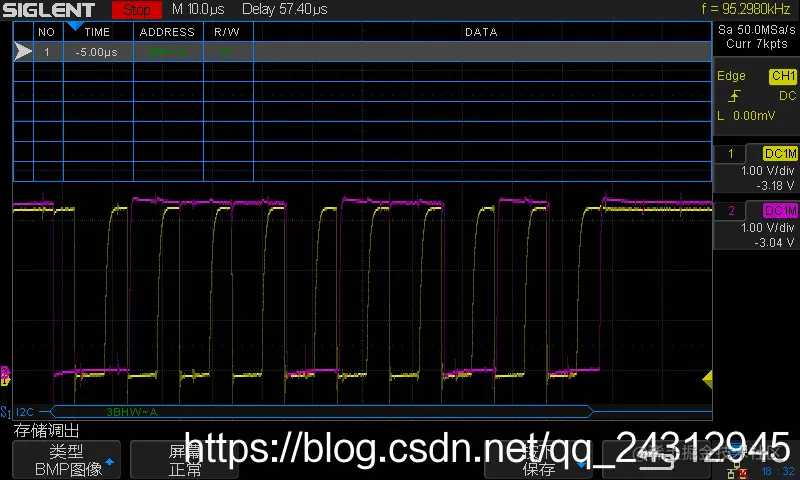Viewport: 800px width, 480px height.
Task: Open the 类型 BMP图像 type softkey
Action: 66,460
